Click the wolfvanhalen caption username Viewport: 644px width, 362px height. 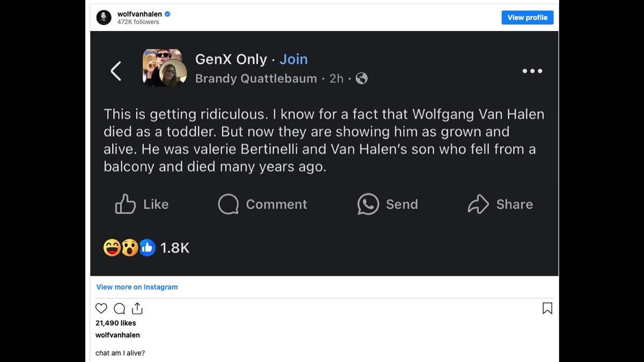point(118,335)
